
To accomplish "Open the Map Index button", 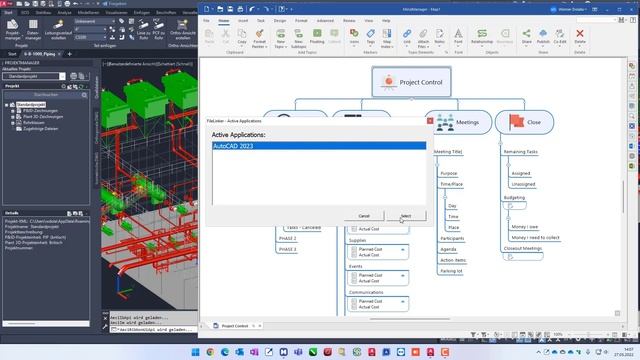I will (387, 38).
